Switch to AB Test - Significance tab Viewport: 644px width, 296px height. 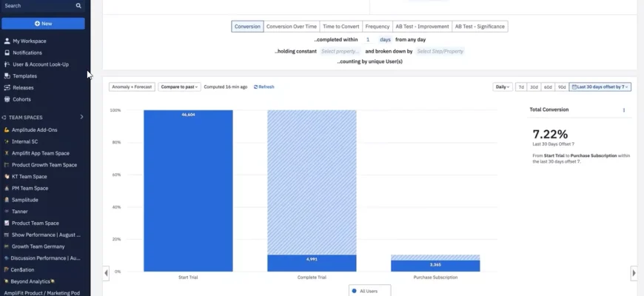click(x=480, y=27)
